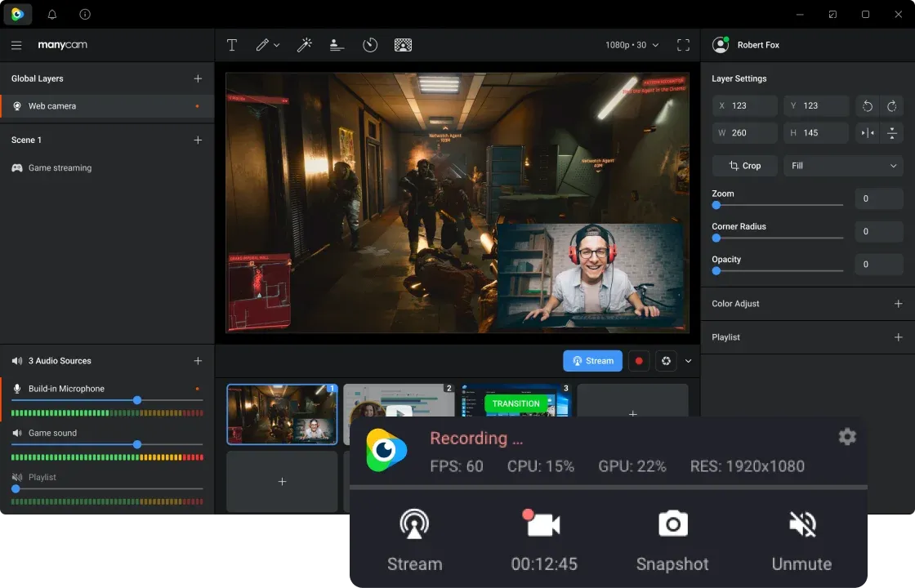This screenshot has width=915, height=588.
Task: Expand the Color Adjust section
Action: coord(898,304)
